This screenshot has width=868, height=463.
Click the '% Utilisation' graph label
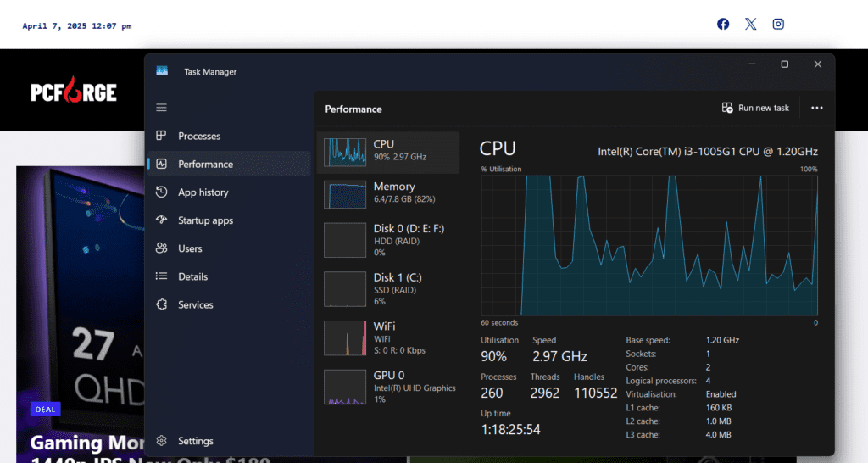(x=501, y=169)
